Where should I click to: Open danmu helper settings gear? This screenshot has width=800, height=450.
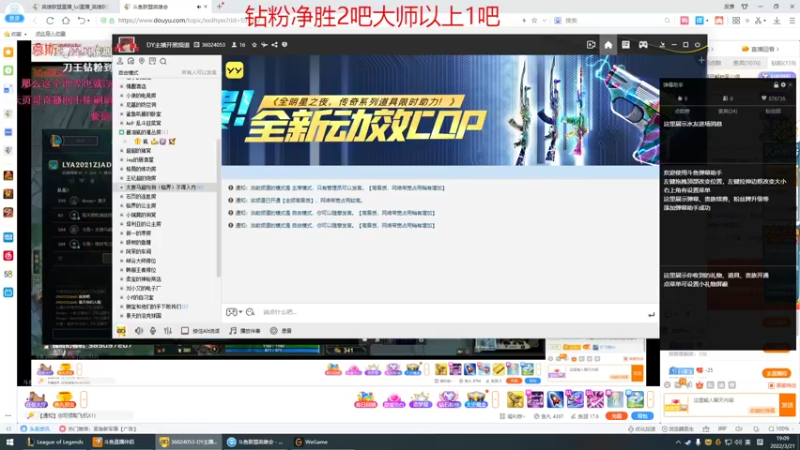[783, 85]
